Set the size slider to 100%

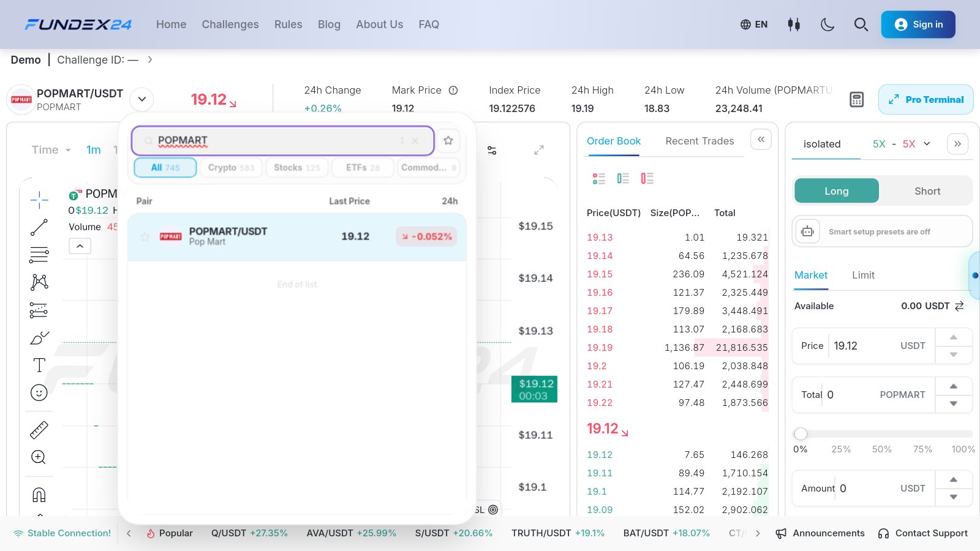[x=963, y=449]
